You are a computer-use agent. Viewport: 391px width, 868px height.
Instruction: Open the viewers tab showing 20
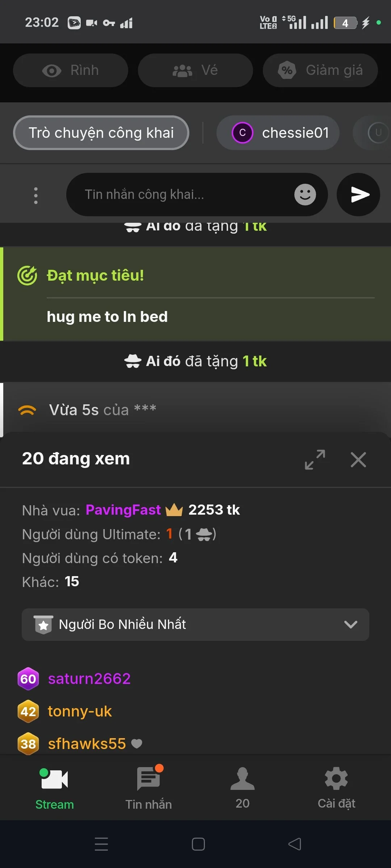(x=242, y=788)
